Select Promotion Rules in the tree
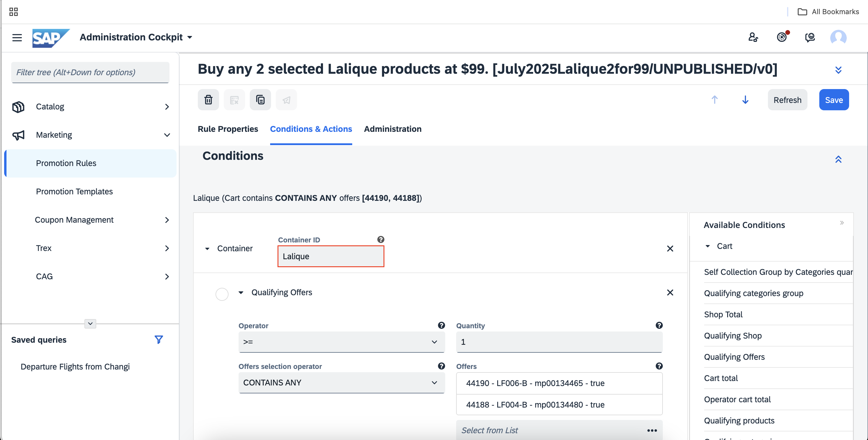Viewport: 868px width, 440px height. click(90, 163)
